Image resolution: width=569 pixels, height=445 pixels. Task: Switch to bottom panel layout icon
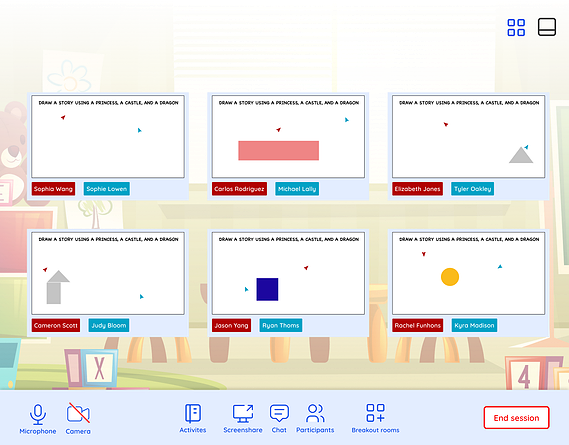[547, 27]
